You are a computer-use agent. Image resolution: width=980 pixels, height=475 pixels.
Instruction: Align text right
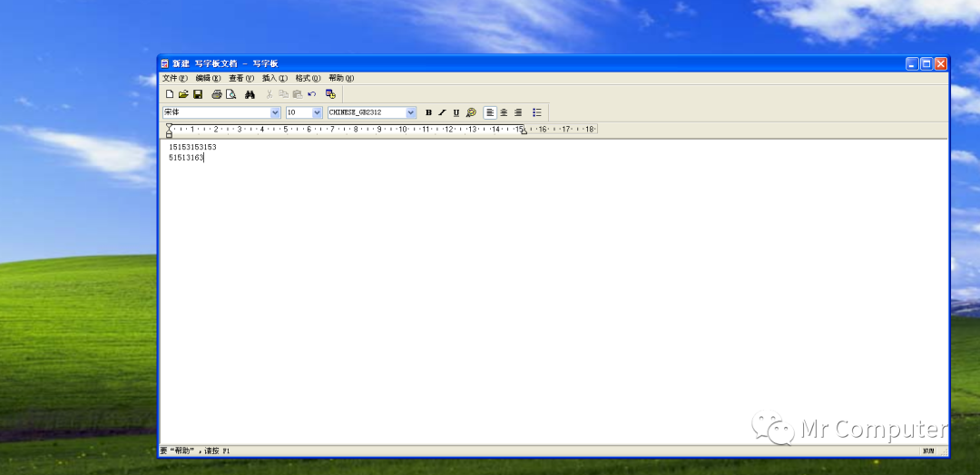point(518,112)
